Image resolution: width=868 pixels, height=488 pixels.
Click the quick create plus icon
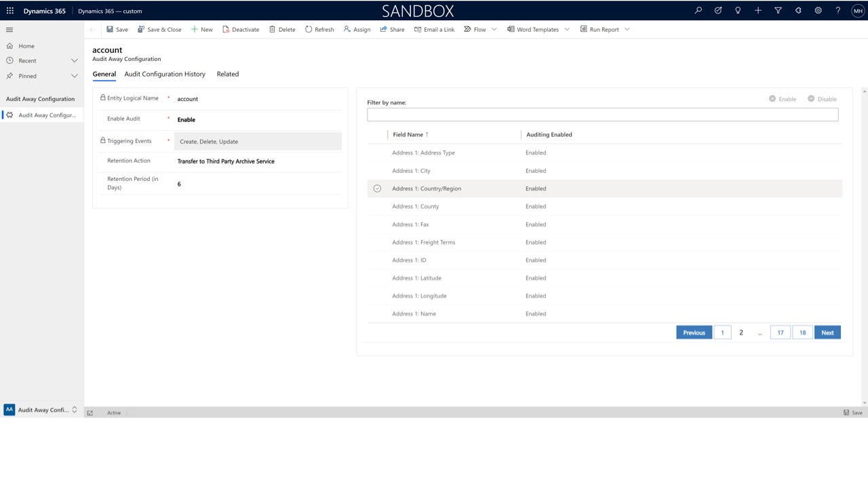[x=758, y=11]
